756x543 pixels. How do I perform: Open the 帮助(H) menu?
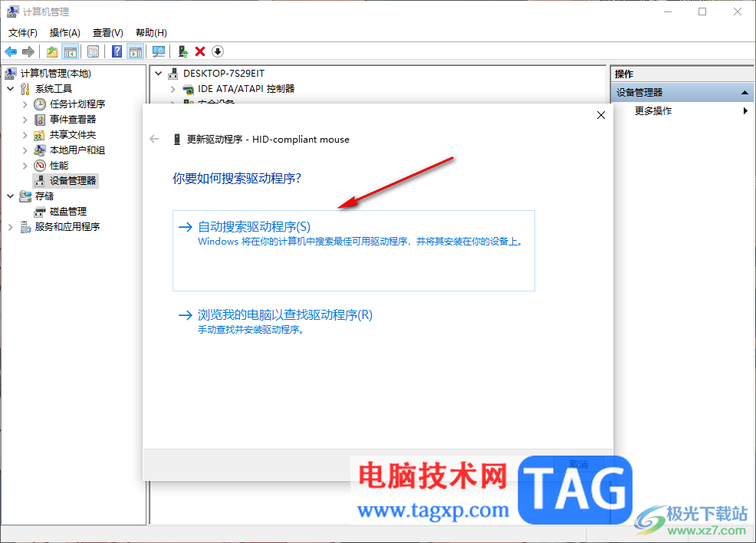pos(151,33)
